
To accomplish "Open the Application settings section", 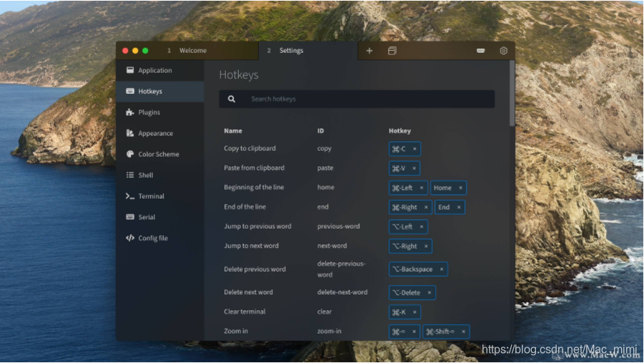I will click(160, 70).
